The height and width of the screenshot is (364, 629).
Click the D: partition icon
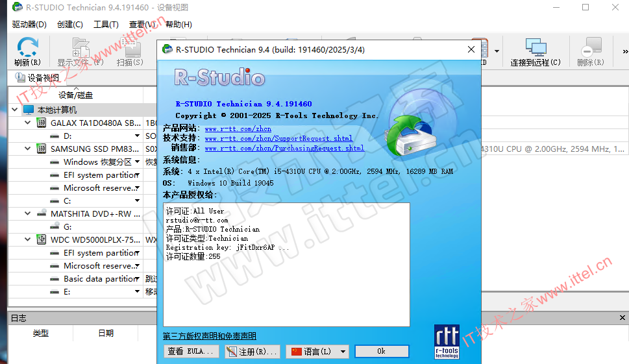click(x=55, y=136)
